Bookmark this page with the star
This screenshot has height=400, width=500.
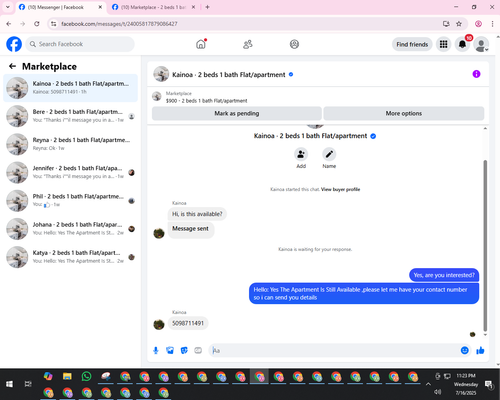[459, 24]
